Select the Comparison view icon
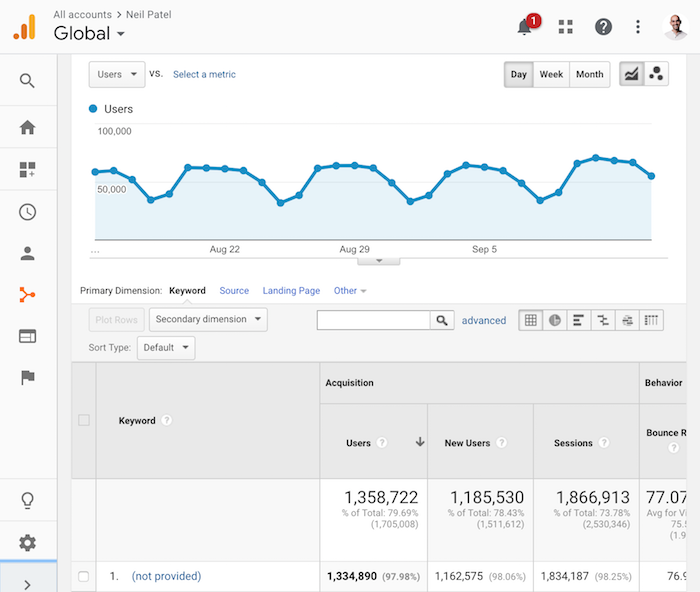Screen dimensions: 700x592 coord(603,320)
